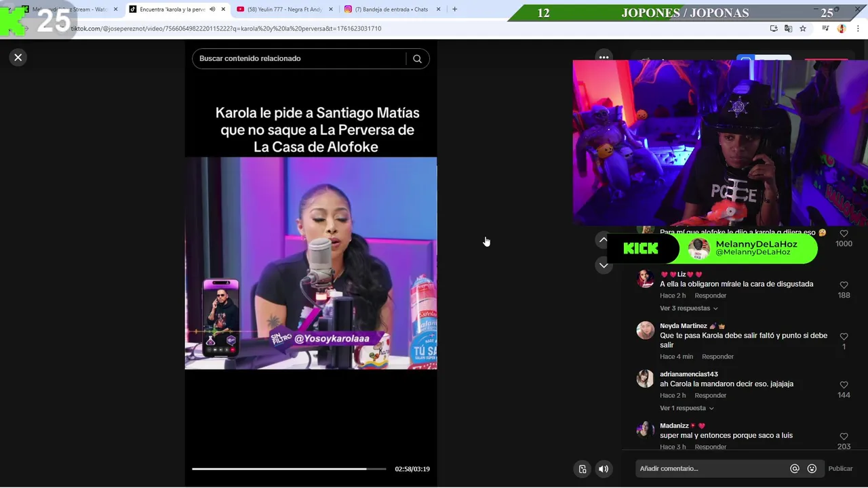Switch to the TikTok 'Encuentra karola' tab
868x488 pixels.
(x=172, y=9)
